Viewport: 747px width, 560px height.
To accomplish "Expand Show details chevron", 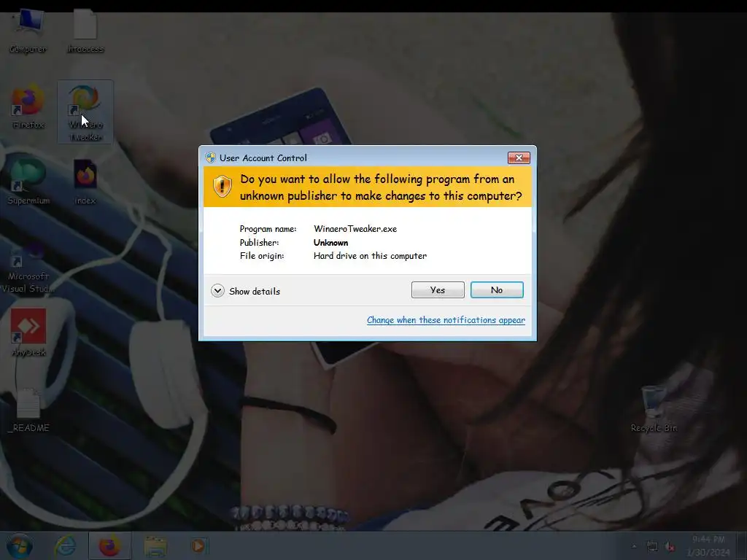I will [217, 291].
